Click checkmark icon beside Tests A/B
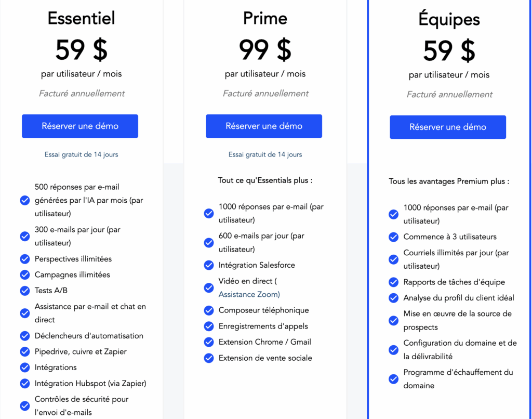 pos(25,291)
